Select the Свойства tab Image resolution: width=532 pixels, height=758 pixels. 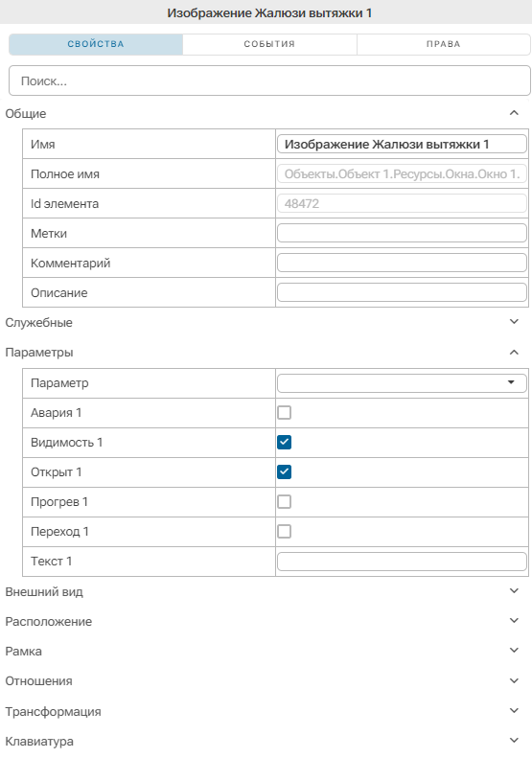tap(96, 44)
